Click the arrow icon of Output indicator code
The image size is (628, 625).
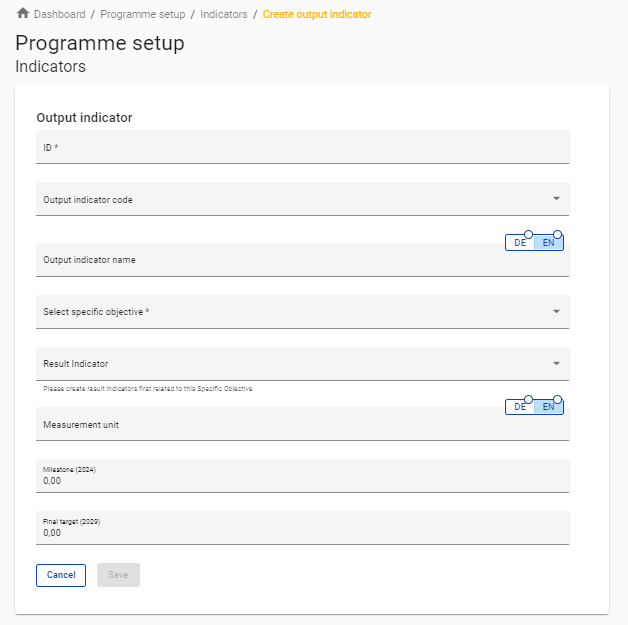[x=556, y=199]
